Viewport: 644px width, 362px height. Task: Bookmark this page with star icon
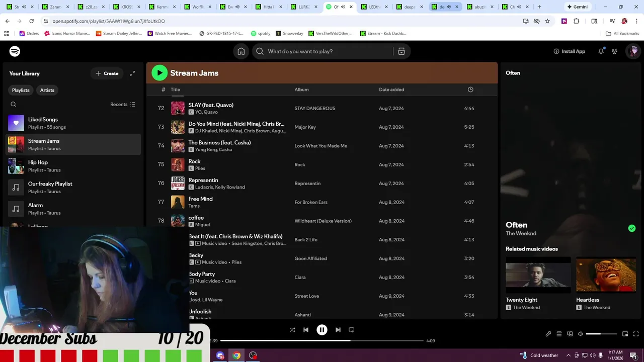click(x=547, y=21)
